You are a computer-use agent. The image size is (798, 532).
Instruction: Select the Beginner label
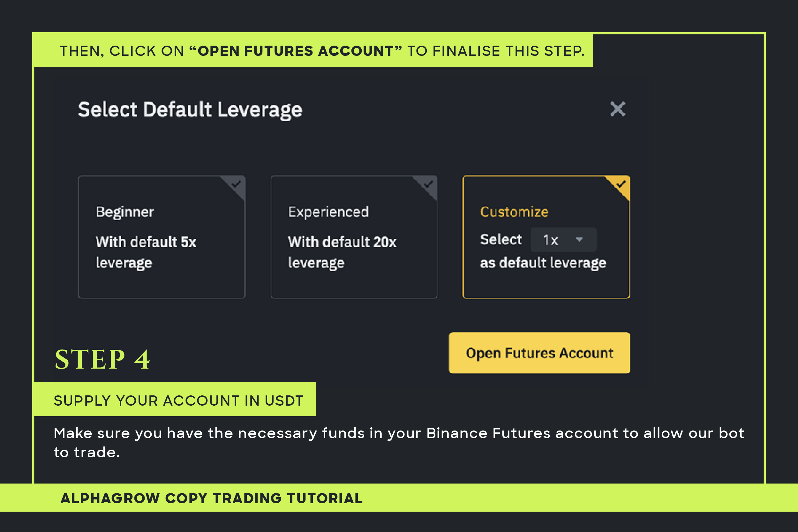125,212
